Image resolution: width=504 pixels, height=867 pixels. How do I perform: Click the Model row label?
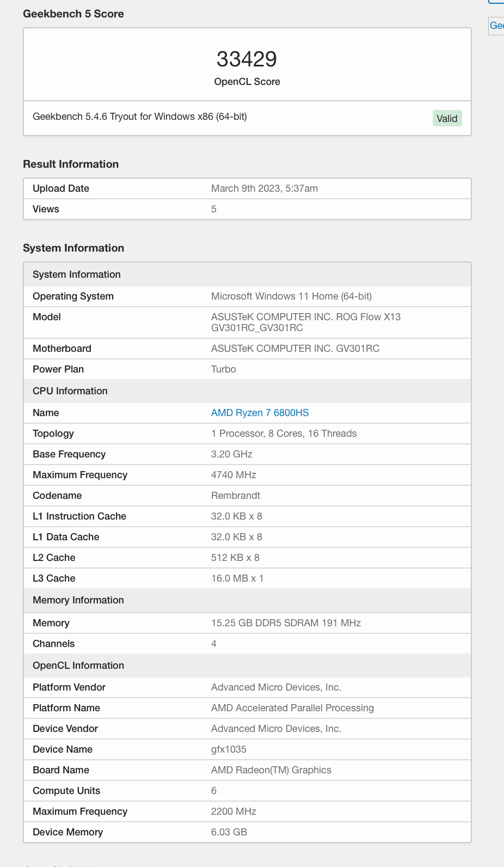pyautogui.click(x=47, y=317)
